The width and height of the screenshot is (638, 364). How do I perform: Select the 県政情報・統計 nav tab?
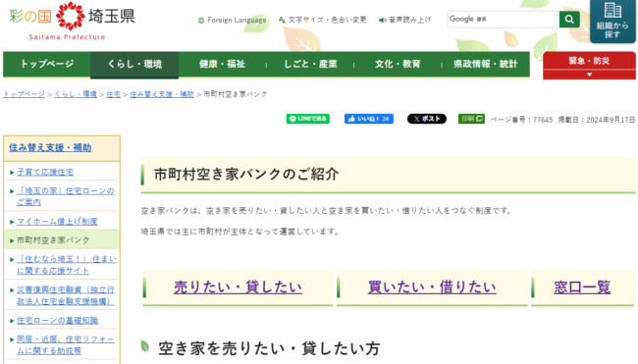click(486, 64)
